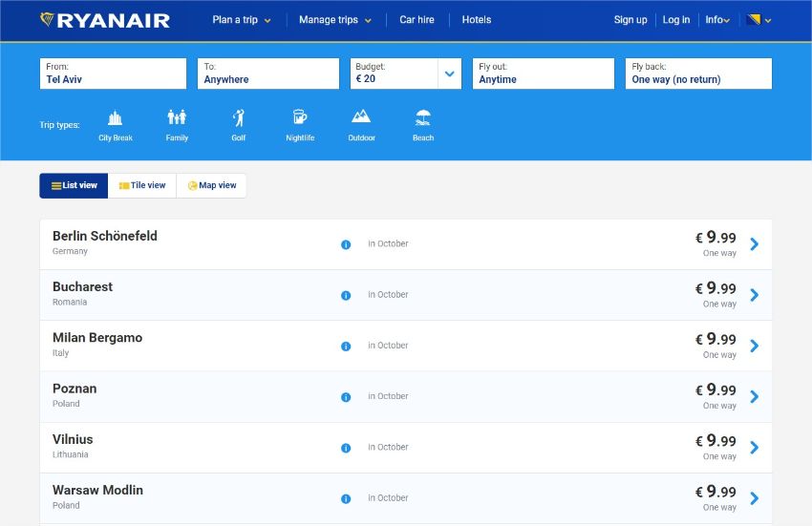Screen dimensions: 812x526
Task: Switch to Map view
Action: 211,185
